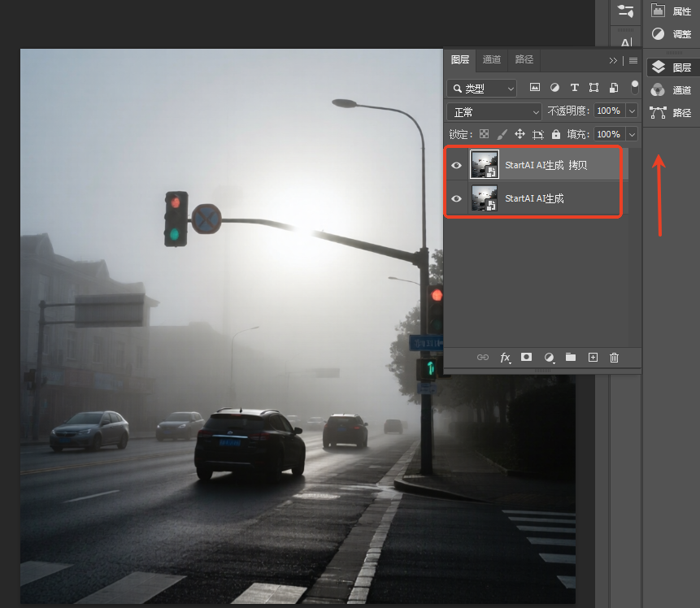Open the 类型 filter type dropdown
This screenshot has width=700, height=608.
pyautogui.click(x=481, y=89)
